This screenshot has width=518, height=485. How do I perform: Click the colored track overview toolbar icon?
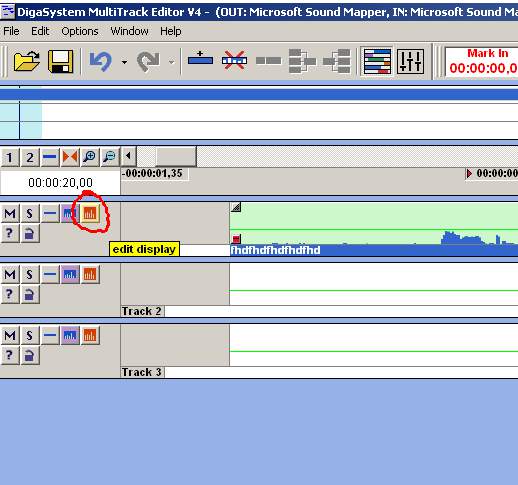coord(377,61)
